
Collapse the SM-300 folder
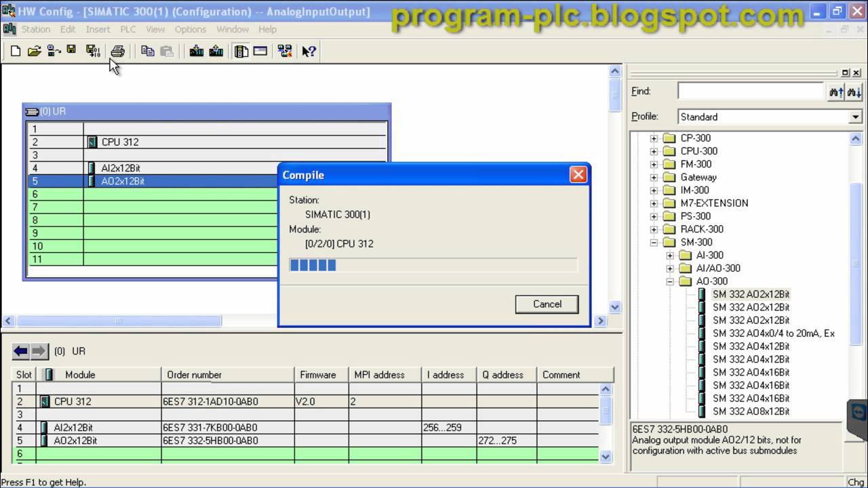[x=654, y=243]
